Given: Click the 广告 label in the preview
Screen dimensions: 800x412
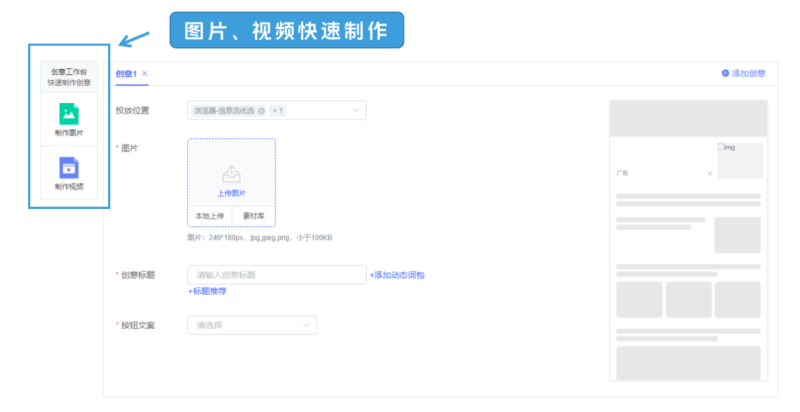Looking at the screenshot, I should coord(623,173).
